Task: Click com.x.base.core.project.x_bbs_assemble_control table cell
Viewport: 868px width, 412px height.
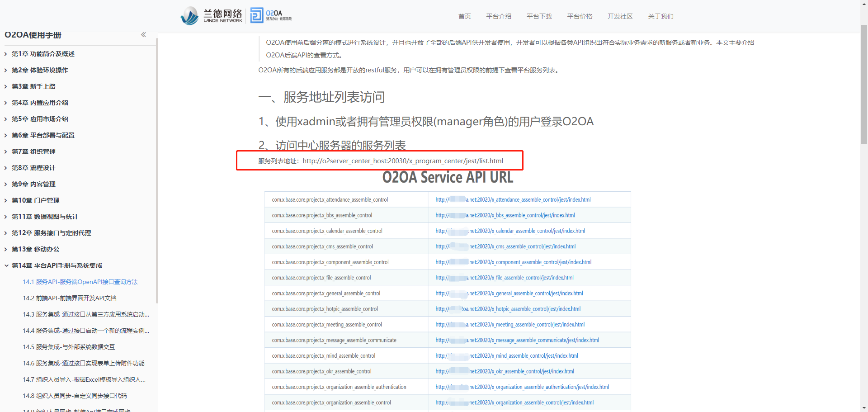Action: tap(346, 215)
